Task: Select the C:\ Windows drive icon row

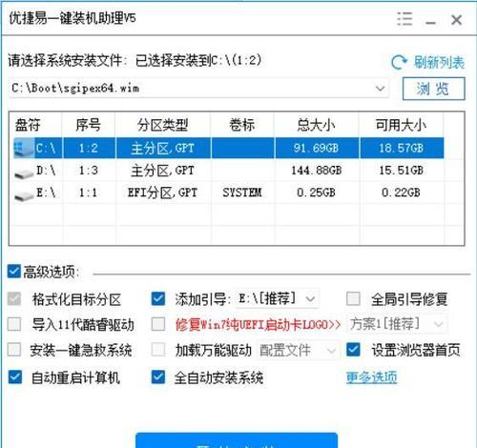Action: click(x=24, y=148)
